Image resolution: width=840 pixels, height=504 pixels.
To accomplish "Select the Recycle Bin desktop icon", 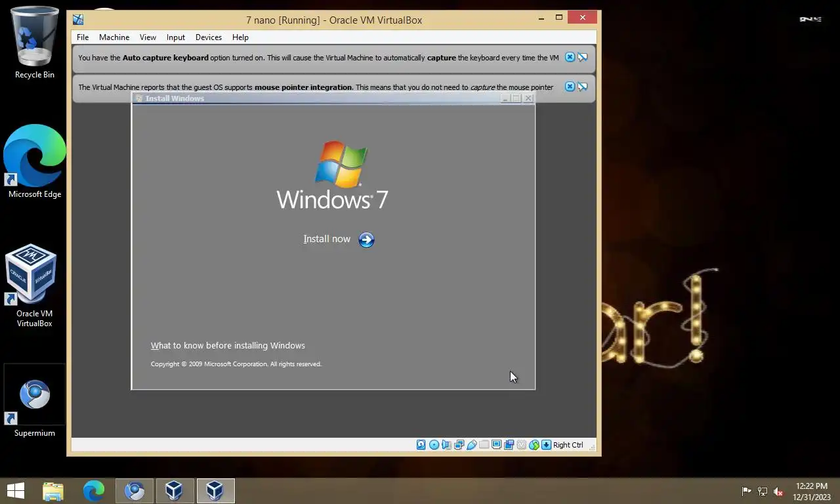I will (35, 43).
